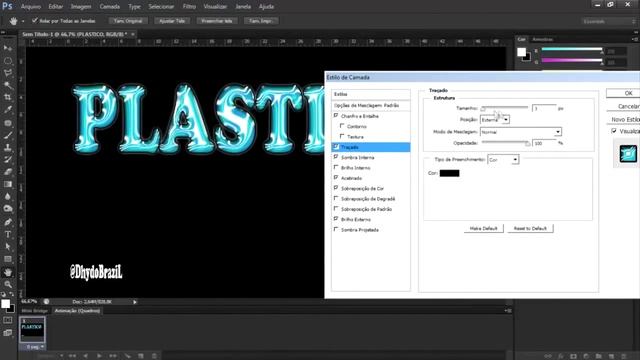Viewport: 640px width, 360px height.
Task: Select the Eyedropper tool
Action: click(8, 110)
